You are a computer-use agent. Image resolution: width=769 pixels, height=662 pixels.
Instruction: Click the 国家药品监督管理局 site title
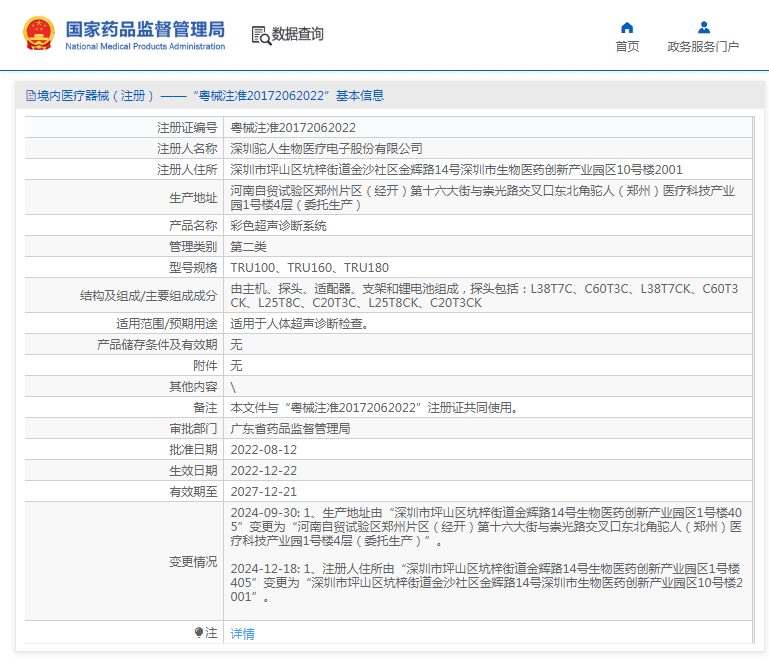pos(145,29)
